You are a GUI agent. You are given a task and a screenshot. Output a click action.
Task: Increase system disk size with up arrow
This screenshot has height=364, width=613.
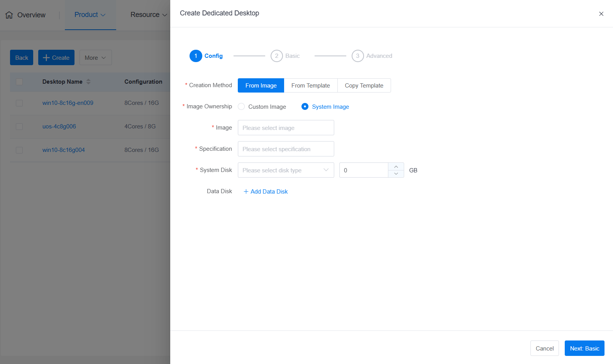[396, 167]
